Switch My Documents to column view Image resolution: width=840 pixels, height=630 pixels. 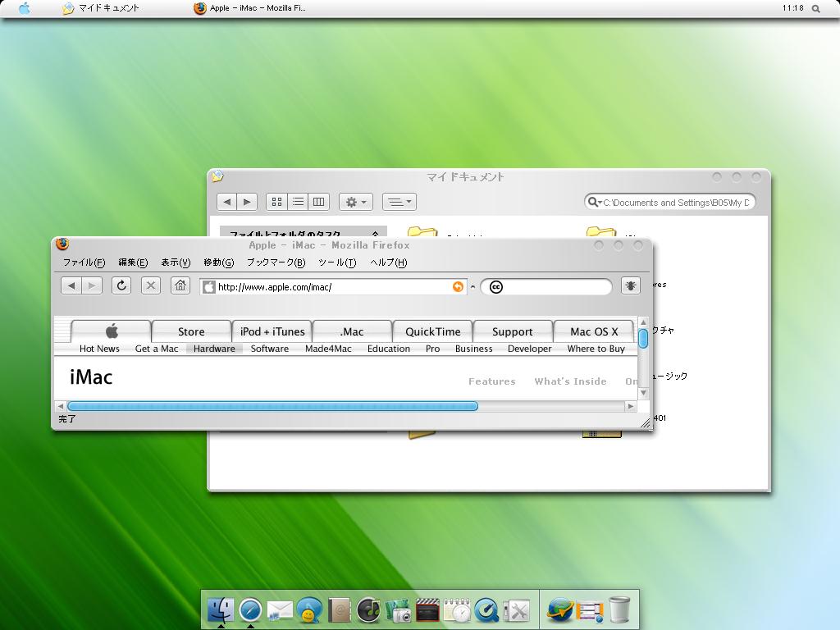pyautogui.click(x=319, y=202)
